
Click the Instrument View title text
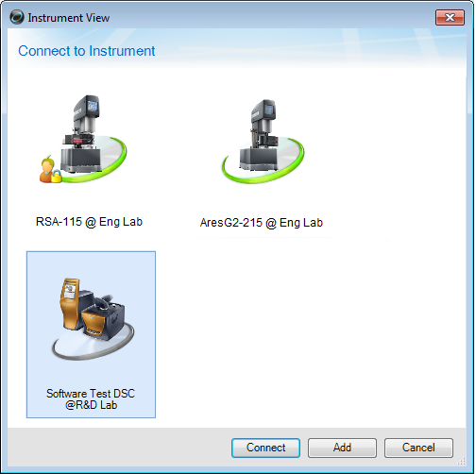69,18
